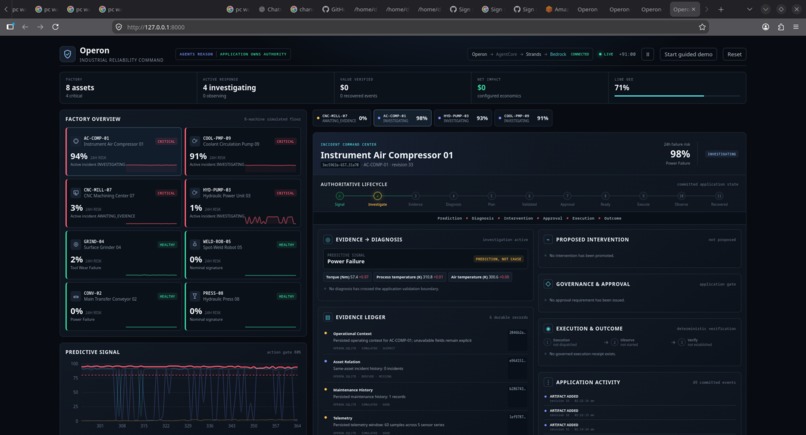Click the LIVE status indicator
The width and height of the screenshot is (806, 435).
606,54
